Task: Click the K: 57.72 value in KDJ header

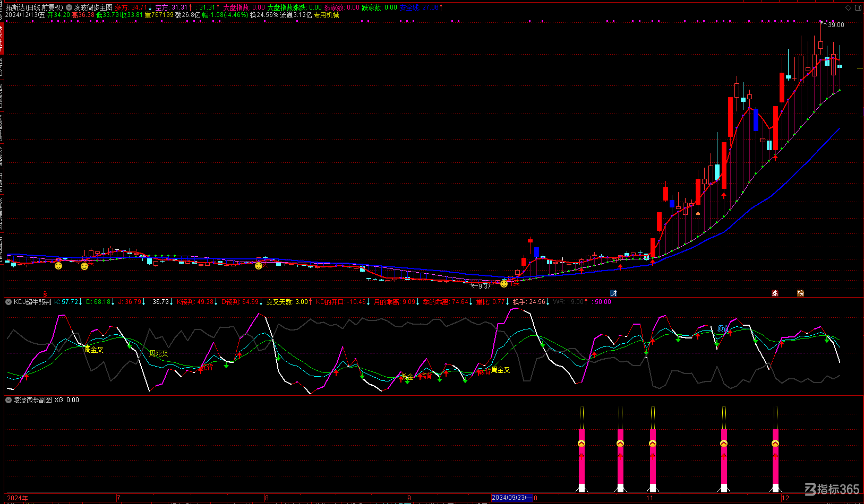Action: point(66,302)
